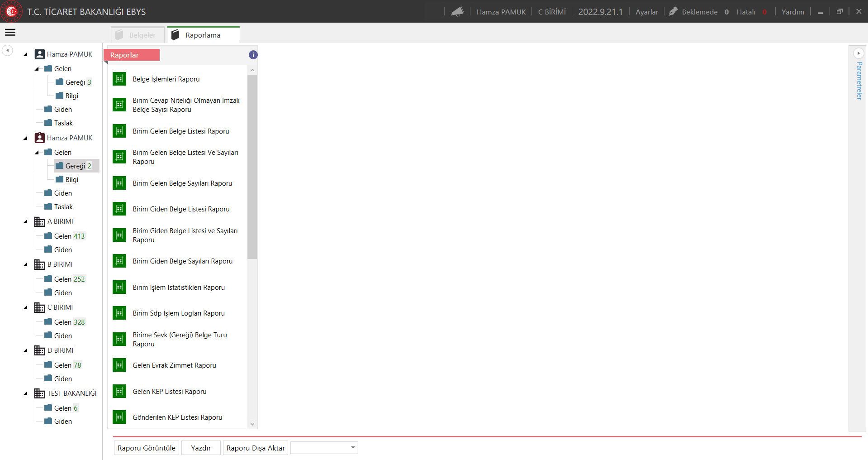
Task: Click the Parametreler vertical label
Action: click(x=859, y=81)
